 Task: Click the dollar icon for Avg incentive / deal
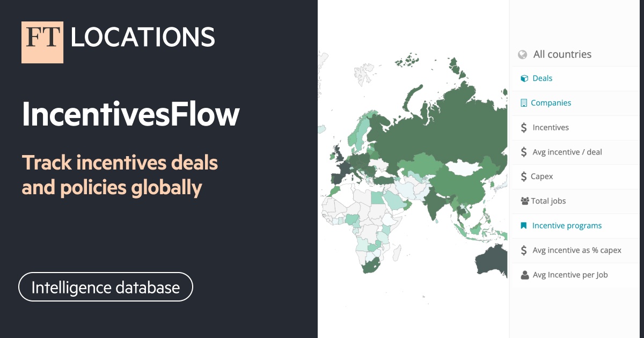coord(523,152)
